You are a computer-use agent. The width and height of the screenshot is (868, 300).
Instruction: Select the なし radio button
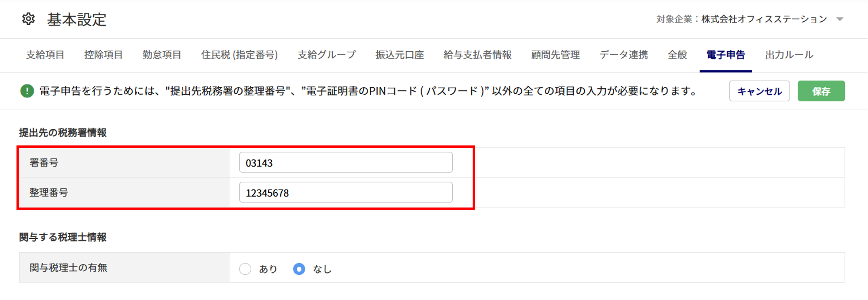coord(299,269)
